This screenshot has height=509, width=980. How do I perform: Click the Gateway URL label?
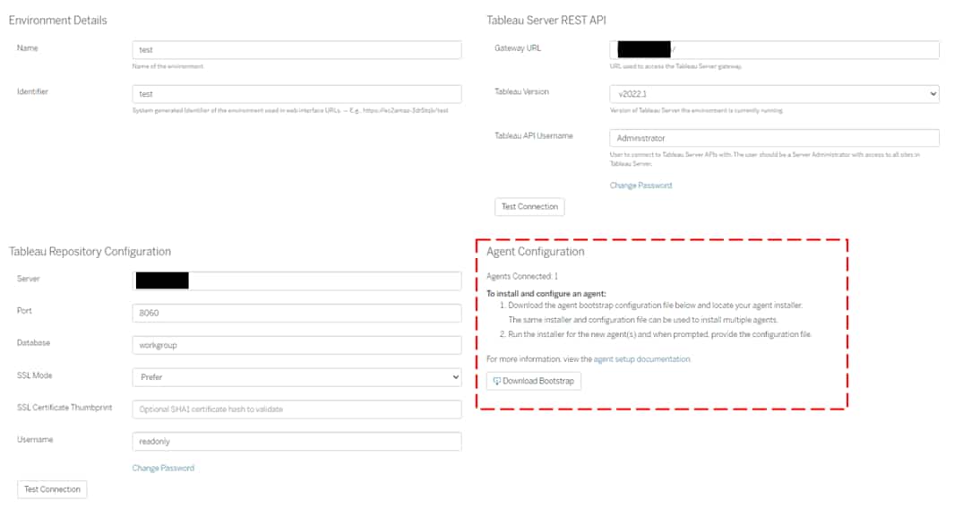[518, 48]
